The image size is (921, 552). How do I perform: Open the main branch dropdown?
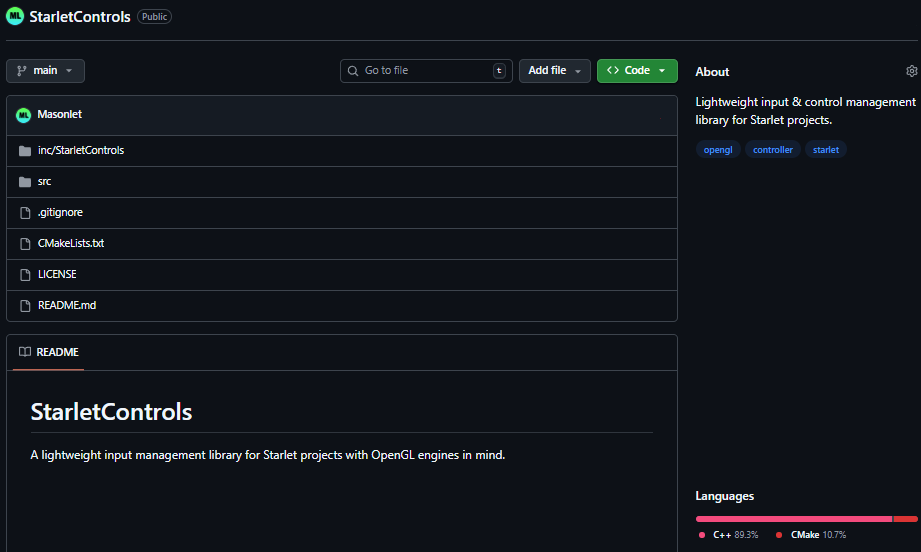45,71
